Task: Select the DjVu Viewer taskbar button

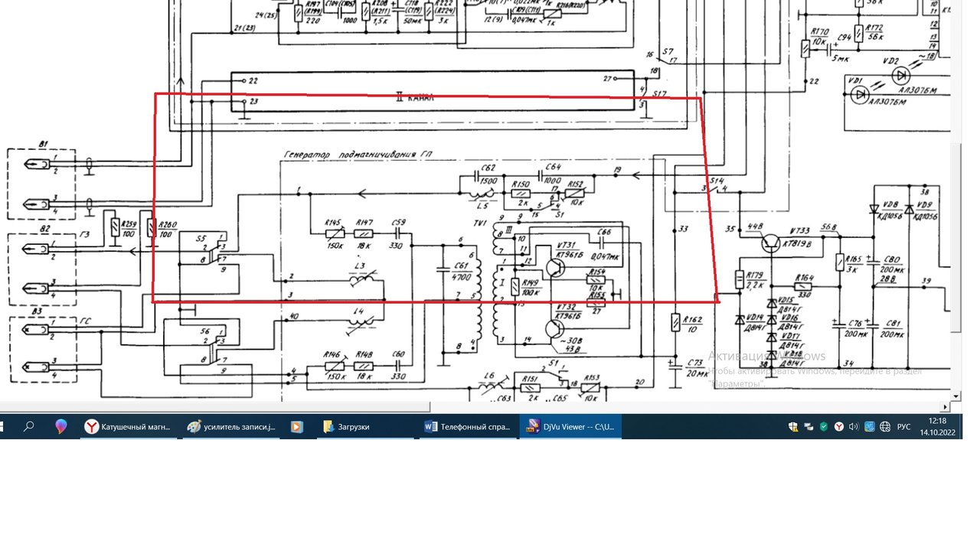Action: click(x=570, y=427)
